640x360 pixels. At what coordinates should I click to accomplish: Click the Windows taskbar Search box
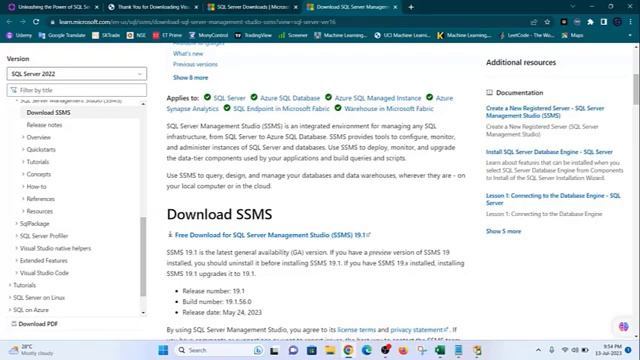218,350
